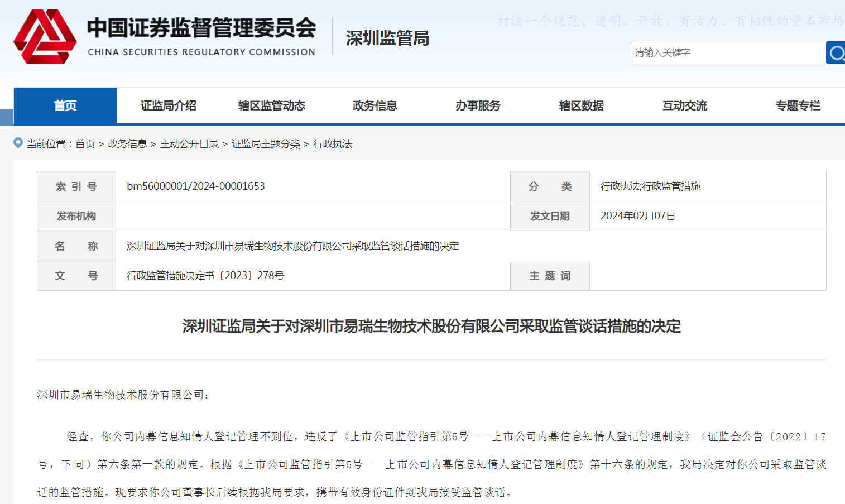845x504 pixels.
Task: Go to 政务信息 in the breadcrumb
Action: [127, 144]
